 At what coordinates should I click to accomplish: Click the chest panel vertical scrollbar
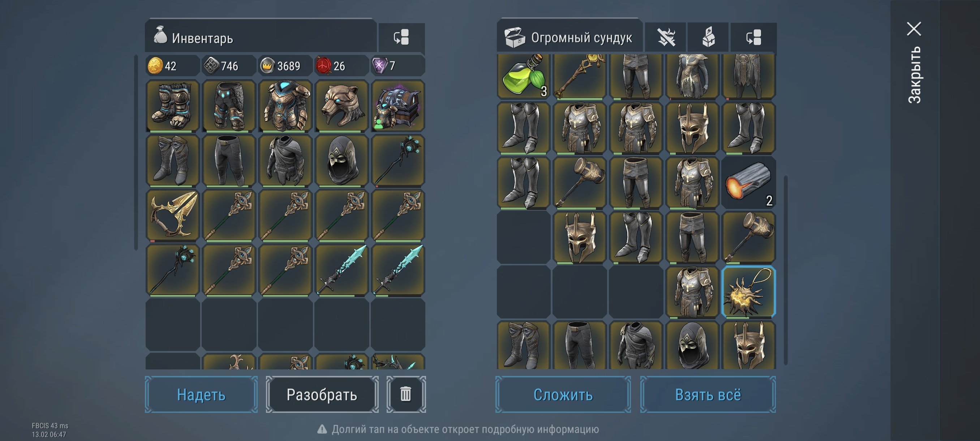pyautogui.click(x=786, y=270)
